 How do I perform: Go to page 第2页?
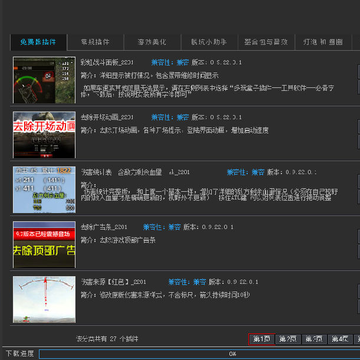tap(288, 339)
